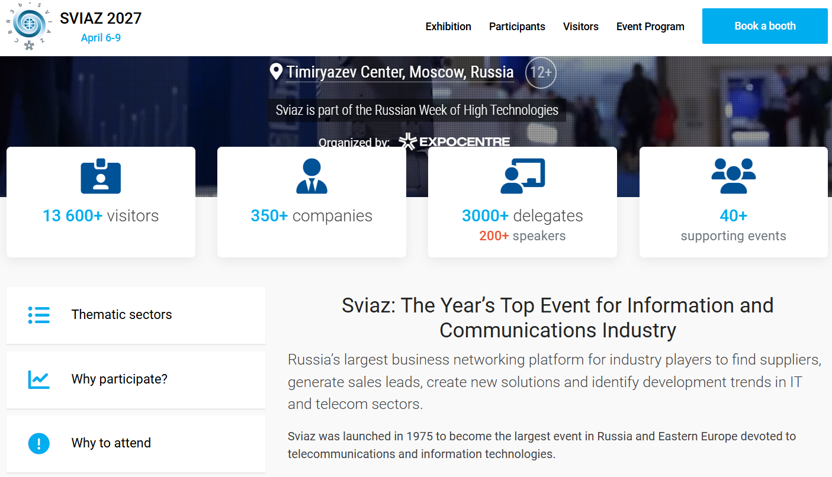This screenshot has width=832, height=477.
Task: Click the SVIAZ circular logo icon
Action: pos(29,26)
